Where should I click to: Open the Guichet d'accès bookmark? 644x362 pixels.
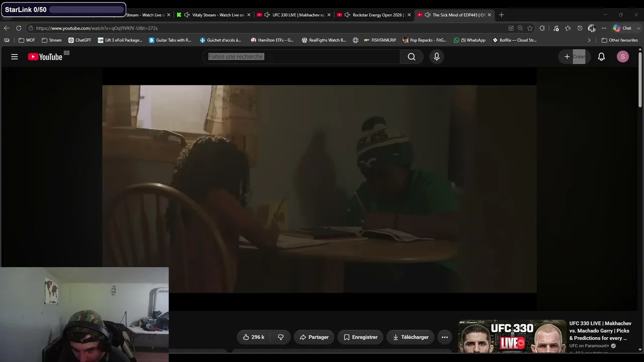[220, 40]
